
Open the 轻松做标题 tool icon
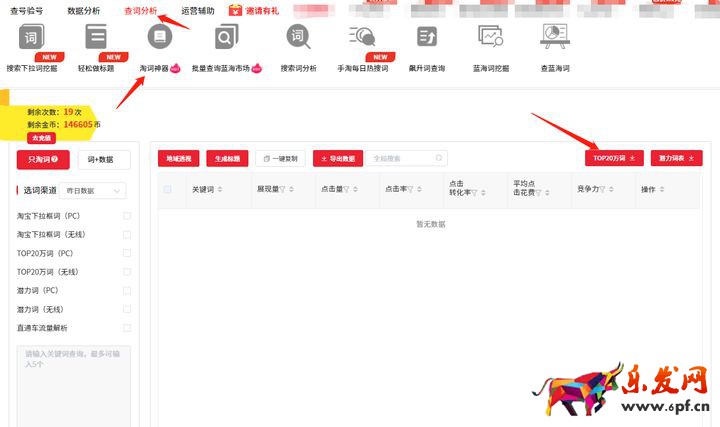click(x=96, y=39)
